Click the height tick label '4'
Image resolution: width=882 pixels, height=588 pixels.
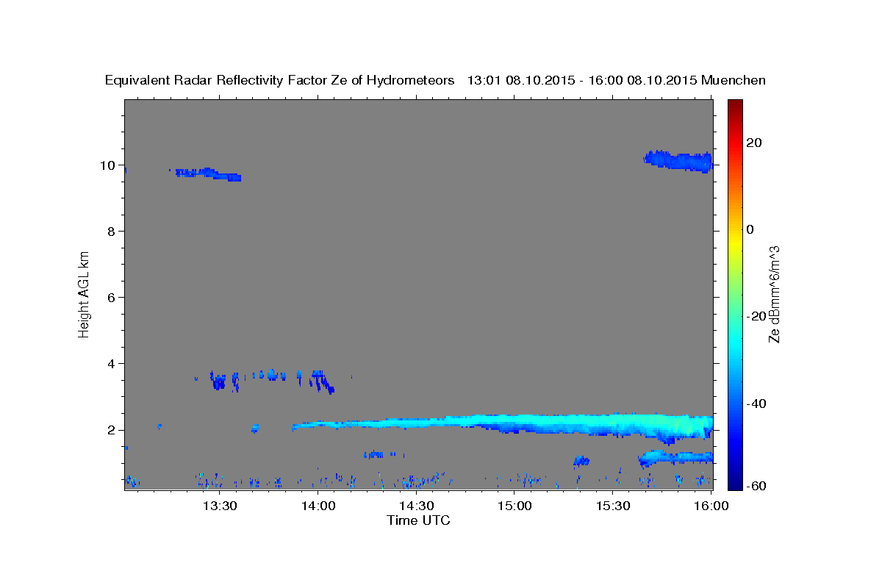[110, 363]
